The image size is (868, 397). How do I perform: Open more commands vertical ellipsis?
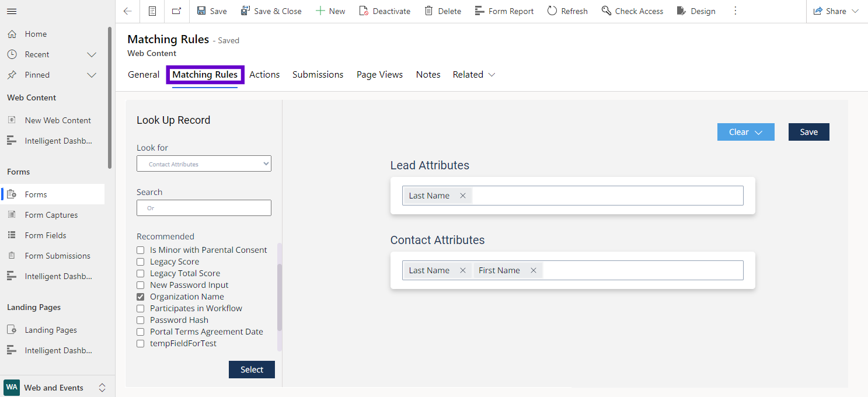[735, 11]
